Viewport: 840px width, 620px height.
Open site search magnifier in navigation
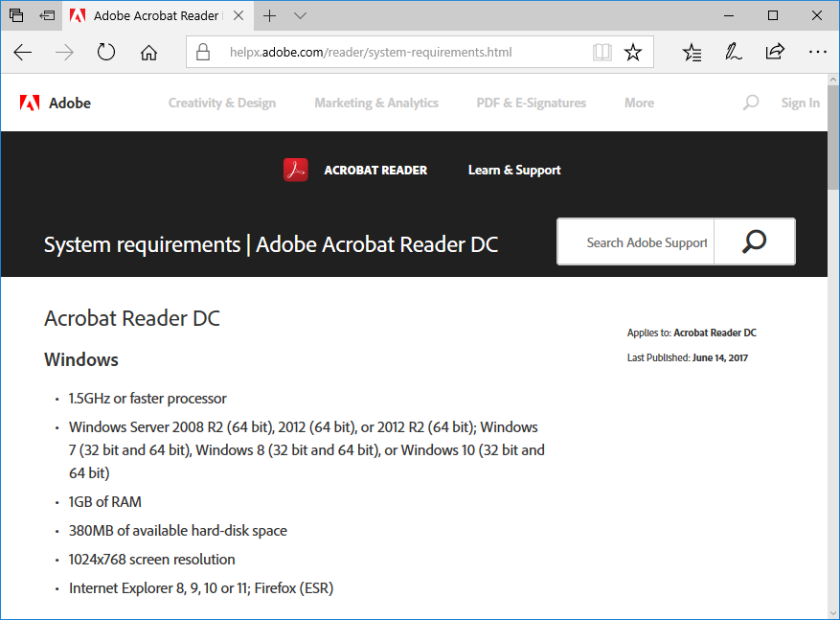(x=751, y=103)
